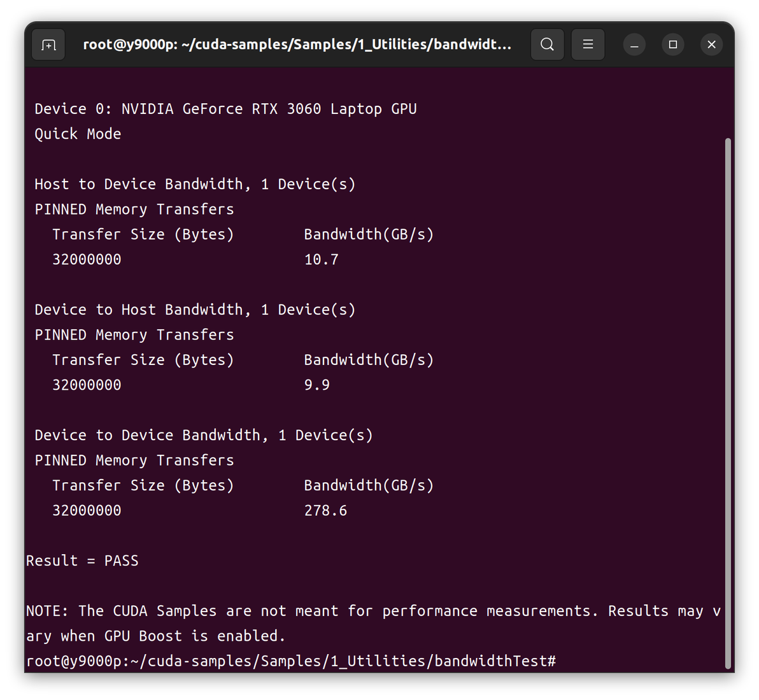
Task: Maximize the terminal window
Action: (x=673, y=45)
